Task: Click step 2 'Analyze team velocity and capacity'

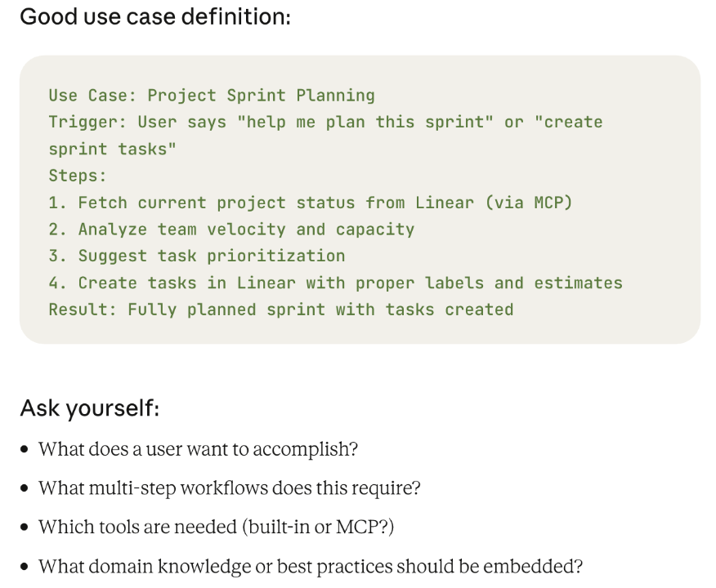Action: pos(231,229)
